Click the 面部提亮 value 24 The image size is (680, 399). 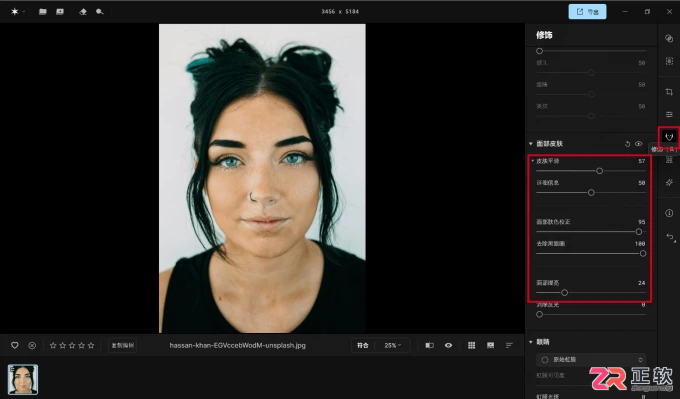coord(641,283)
